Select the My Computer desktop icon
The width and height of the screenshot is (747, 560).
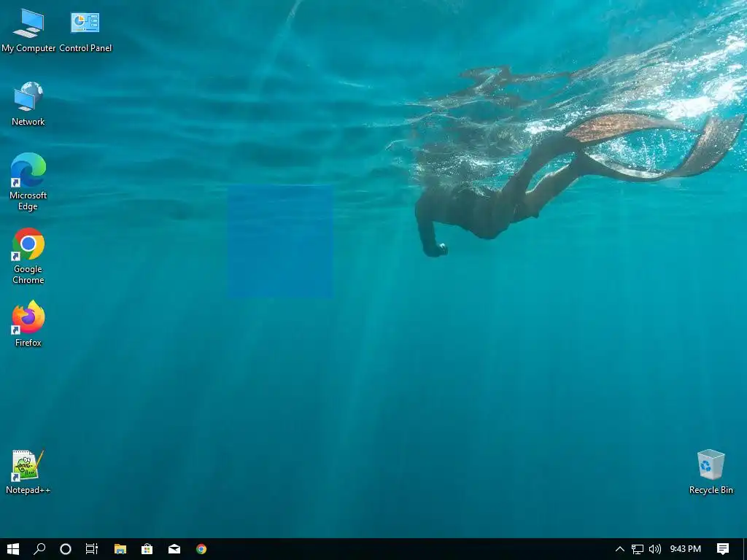click(28, 31)
